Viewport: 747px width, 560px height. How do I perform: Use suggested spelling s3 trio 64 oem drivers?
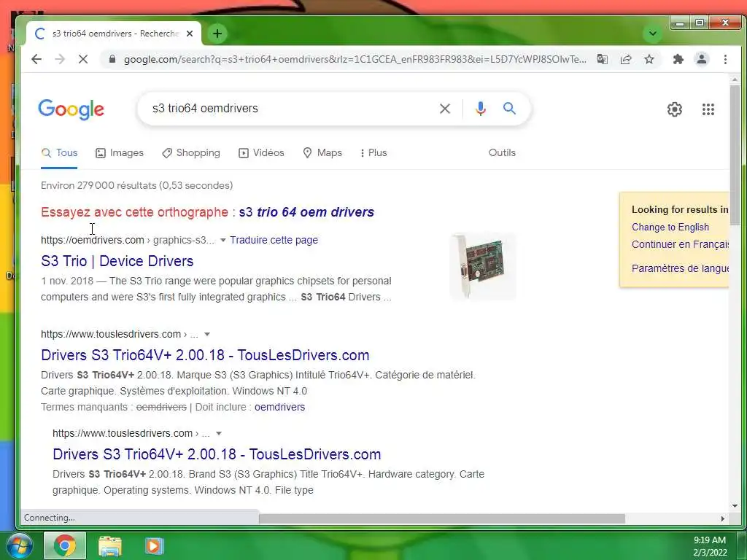(x=306, y=212)
